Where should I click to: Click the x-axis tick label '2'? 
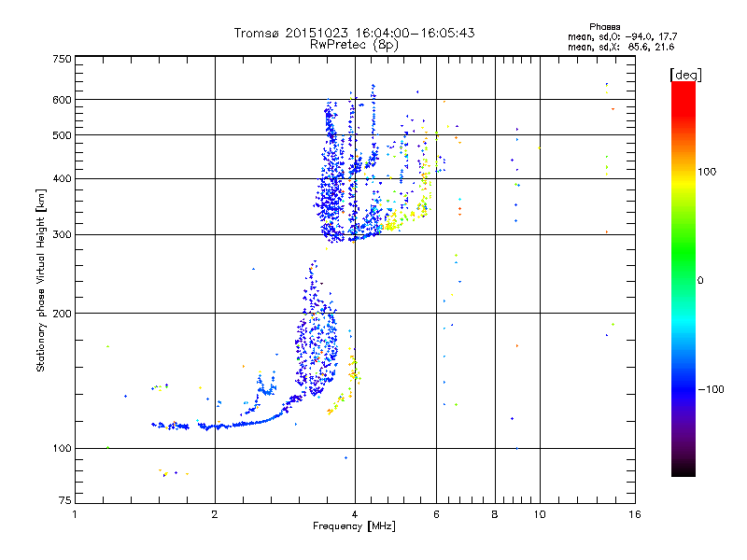(x=215, y=514)
